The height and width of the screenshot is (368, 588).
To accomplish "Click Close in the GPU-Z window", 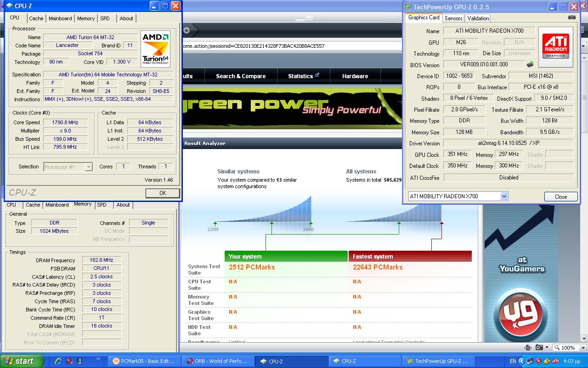I will 561,196.
